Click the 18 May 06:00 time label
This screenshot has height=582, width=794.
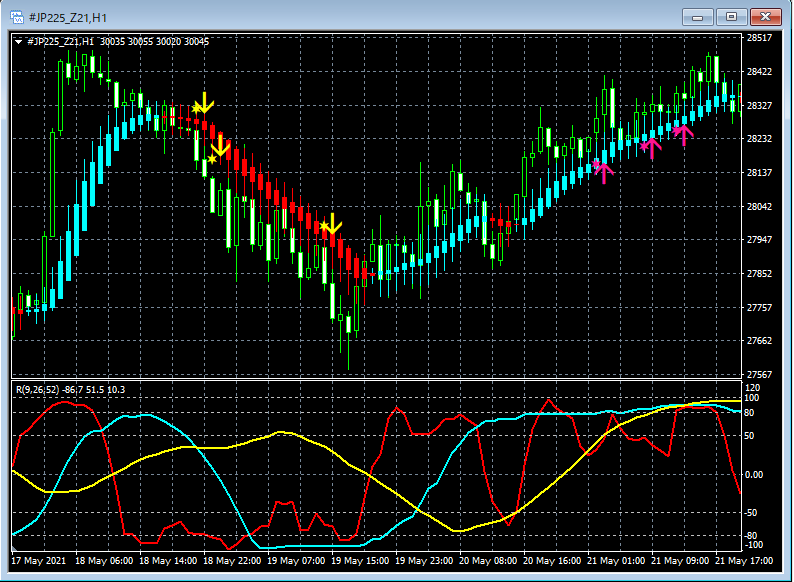tap(104, 561)
